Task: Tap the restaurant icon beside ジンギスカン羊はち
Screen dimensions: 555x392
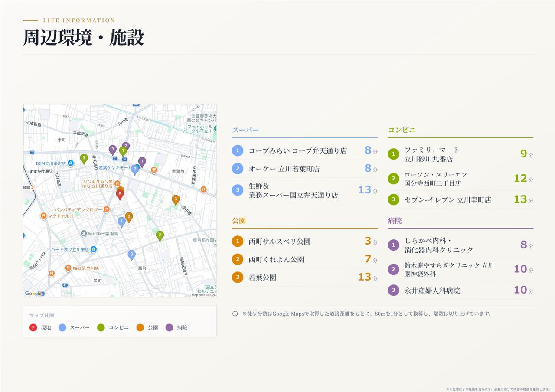Action: coord(117,184)
